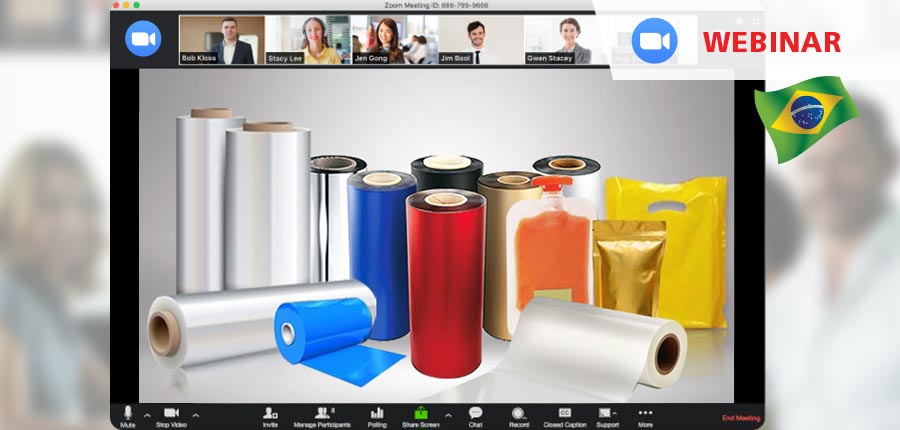
Task: Open the More options menu
Action: tap(645, 413)
